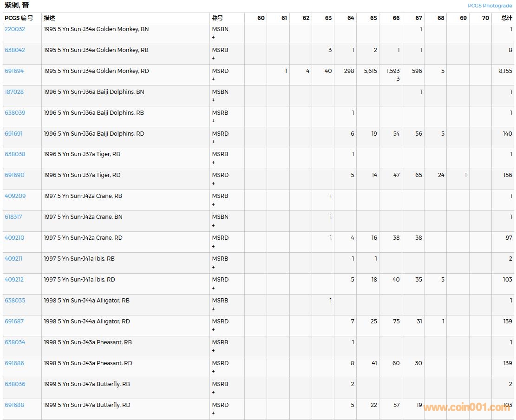
Task: Click the 8,155 total for Golden Monkey RD
Action: coord(505,71)
